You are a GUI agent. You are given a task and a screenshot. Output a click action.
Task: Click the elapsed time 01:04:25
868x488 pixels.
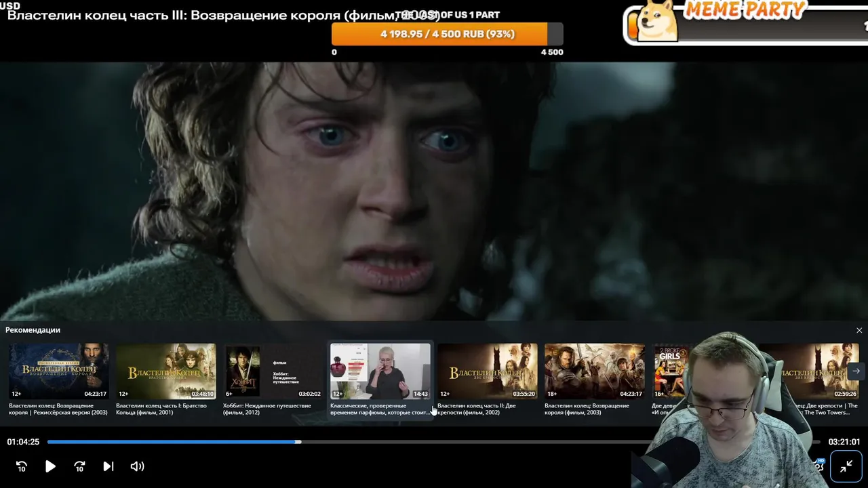[23, 442]
